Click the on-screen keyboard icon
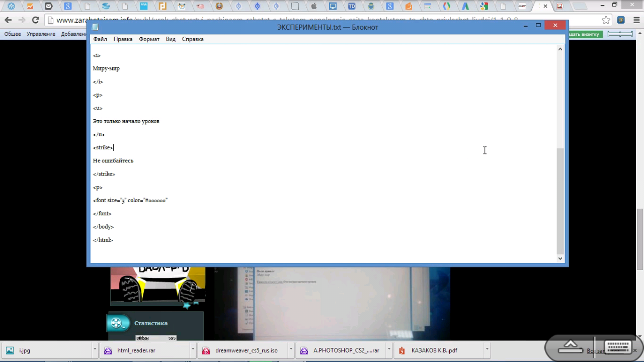 pos(618,348)
